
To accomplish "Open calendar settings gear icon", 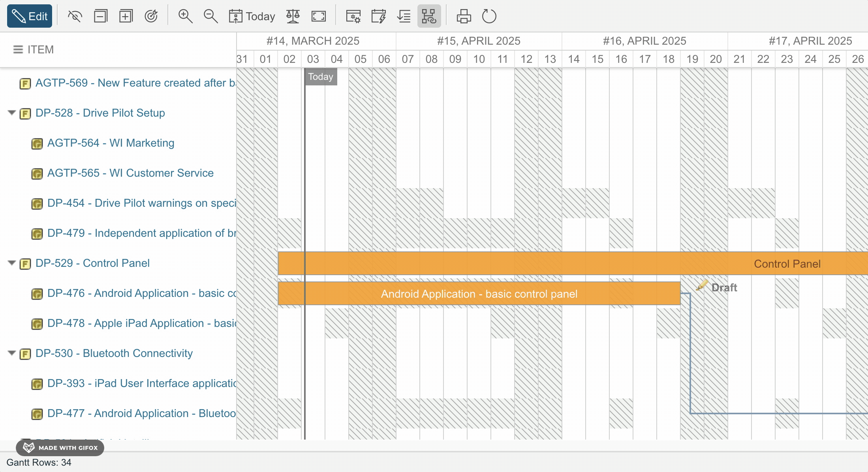I will pos(353,16).
